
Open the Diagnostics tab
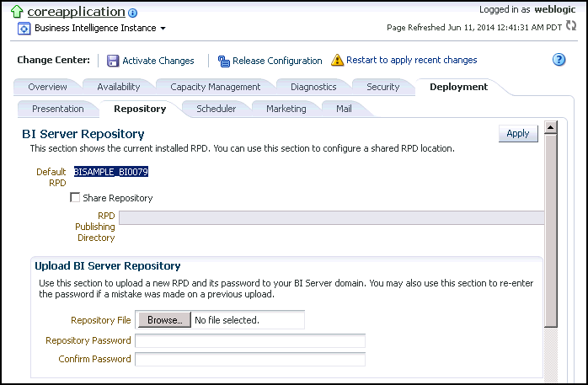313,87
